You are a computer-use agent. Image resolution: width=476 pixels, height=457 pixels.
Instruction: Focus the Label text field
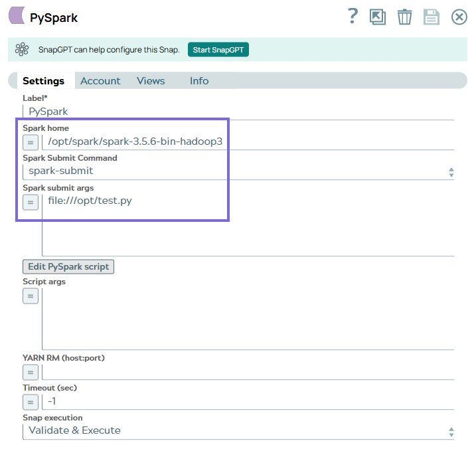[238, 112]
